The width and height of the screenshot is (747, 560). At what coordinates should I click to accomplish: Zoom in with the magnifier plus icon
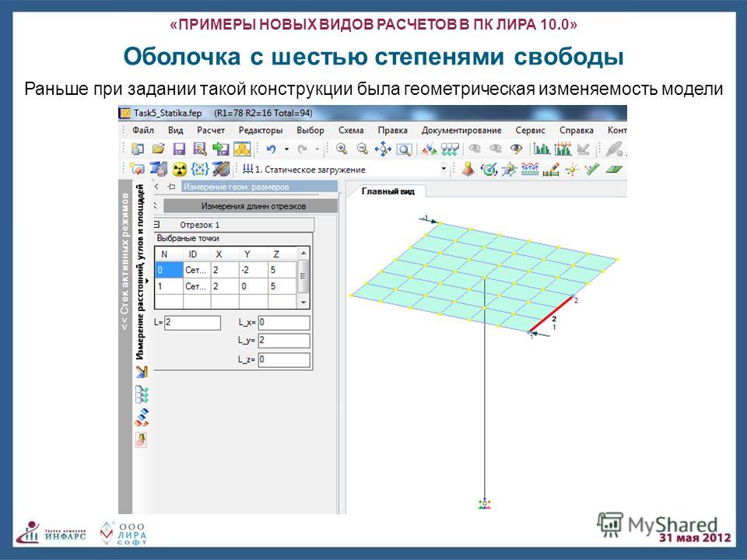point(342,149)
